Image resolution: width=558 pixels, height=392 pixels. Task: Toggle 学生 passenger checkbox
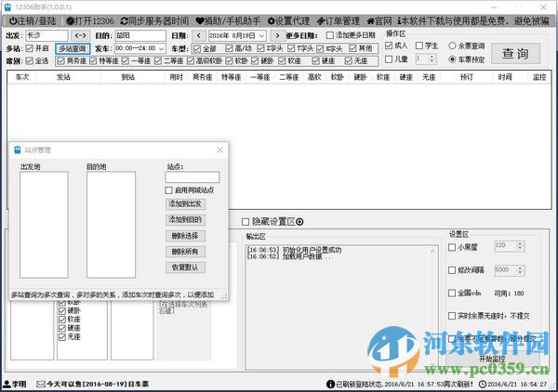419,46
